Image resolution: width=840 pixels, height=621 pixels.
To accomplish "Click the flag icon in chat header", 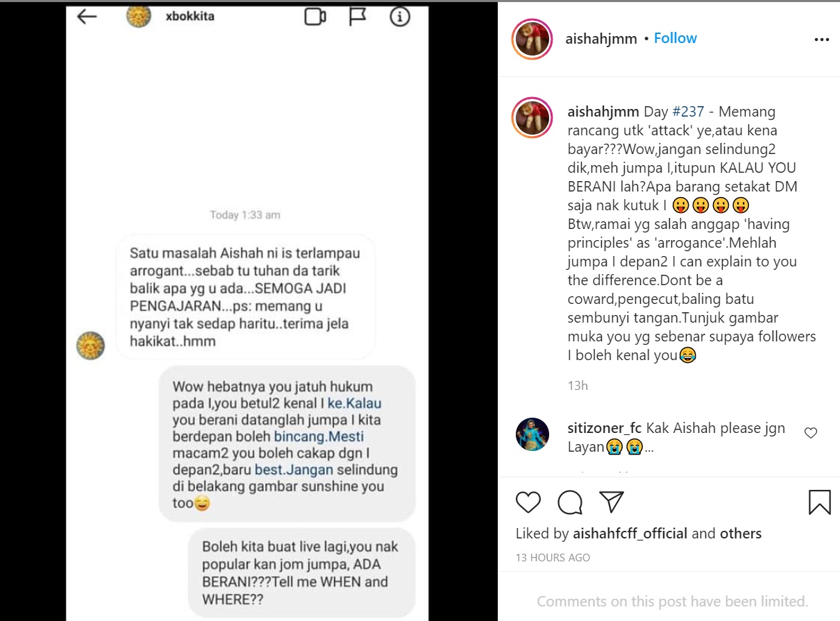I will (358, 17).
